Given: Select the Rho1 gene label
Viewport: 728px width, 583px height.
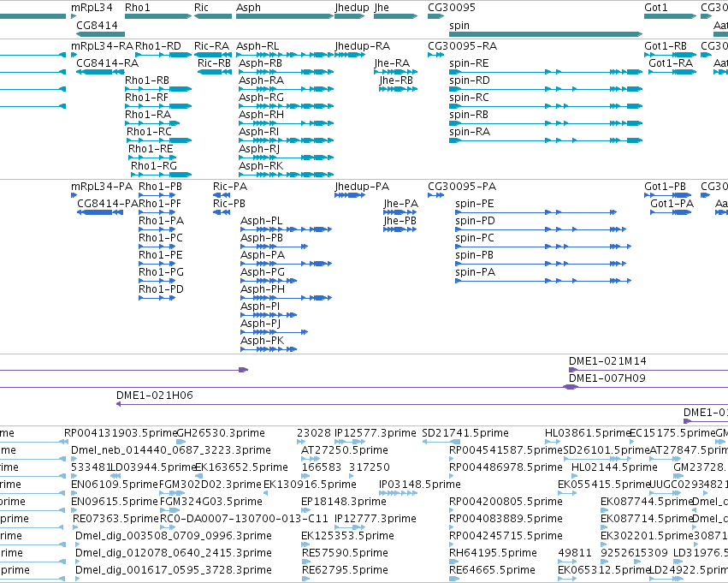Looking at the screenshot, I should (138, 8).
